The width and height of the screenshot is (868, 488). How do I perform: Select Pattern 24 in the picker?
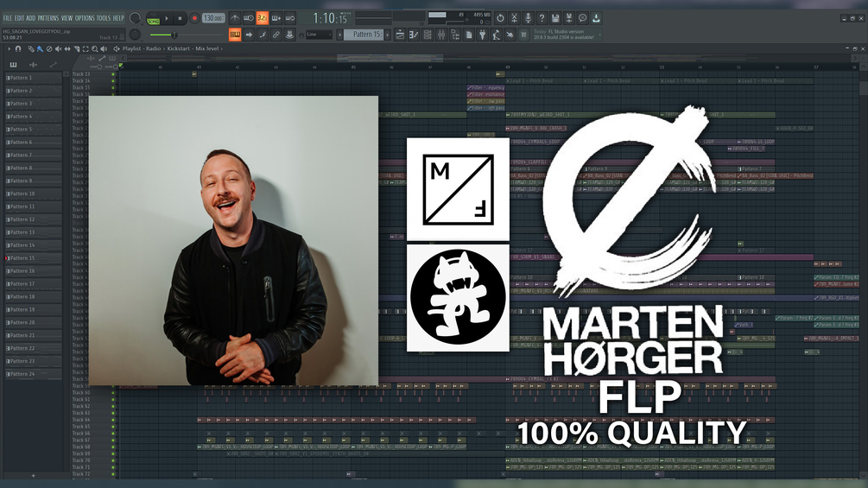33,374
